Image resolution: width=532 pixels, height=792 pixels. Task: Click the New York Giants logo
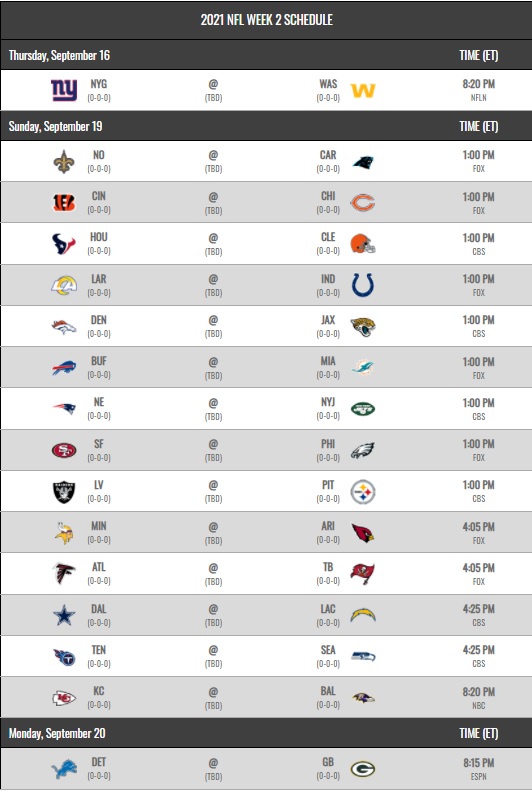point(64,90)
